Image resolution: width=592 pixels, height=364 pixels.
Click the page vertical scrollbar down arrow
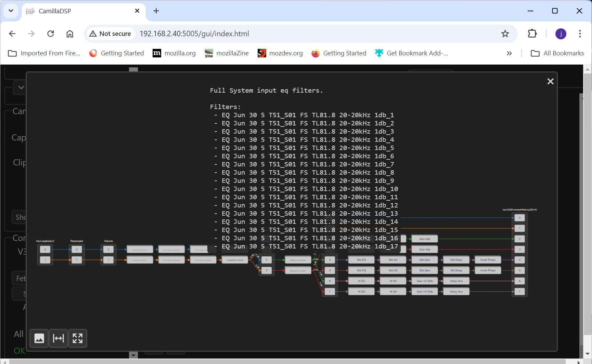(588, 354)
